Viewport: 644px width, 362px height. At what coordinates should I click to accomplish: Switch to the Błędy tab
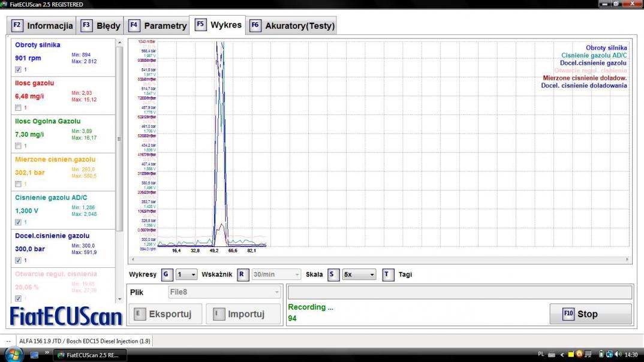100,25
